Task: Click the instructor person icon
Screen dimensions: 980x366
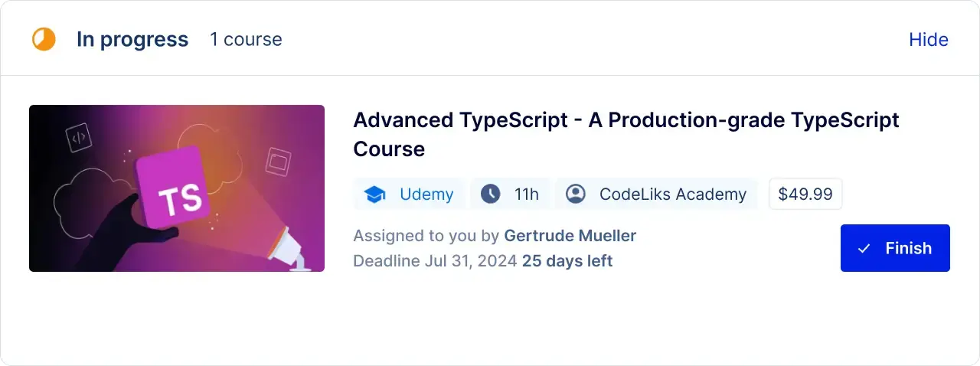Action: coord(575,194)
